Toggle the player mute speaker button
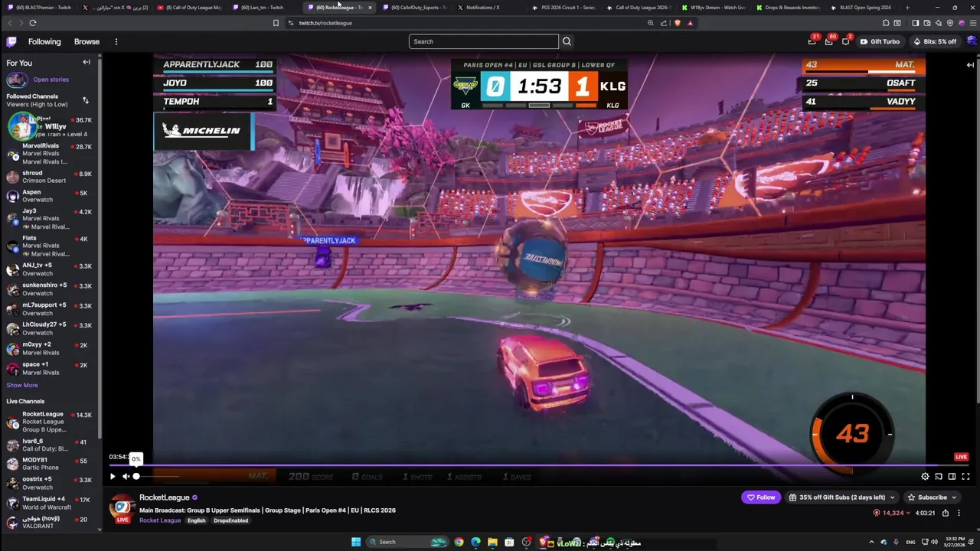Image resolution: width=980 pixels, height=551 pixels. [126, 477]
